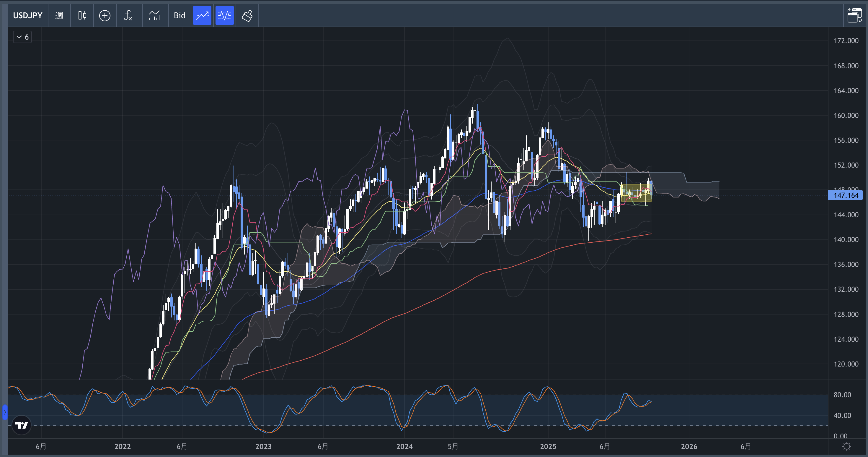Open the indicator templates chart icon

(x=154, y=15)
